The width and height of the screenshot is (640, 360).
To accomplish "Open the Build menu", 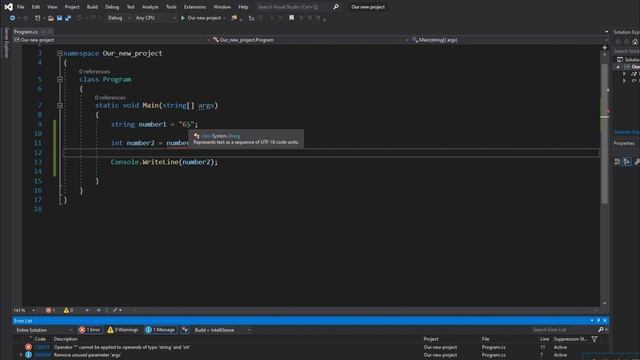I will coord(92,7).
